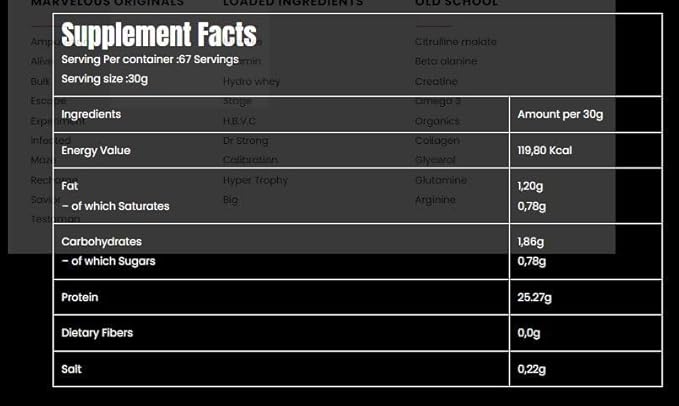Select the '0,0g' fibers amount
Viewport: 679px width, 406px height.
pos(529,333)
